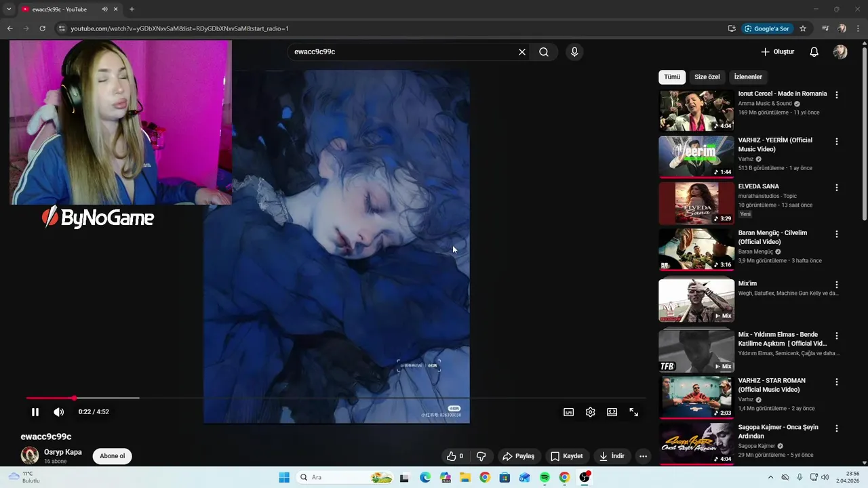Screen dimensions: 868x488
Task: Reload the page in Chrome
Action: tap(42, 28)
